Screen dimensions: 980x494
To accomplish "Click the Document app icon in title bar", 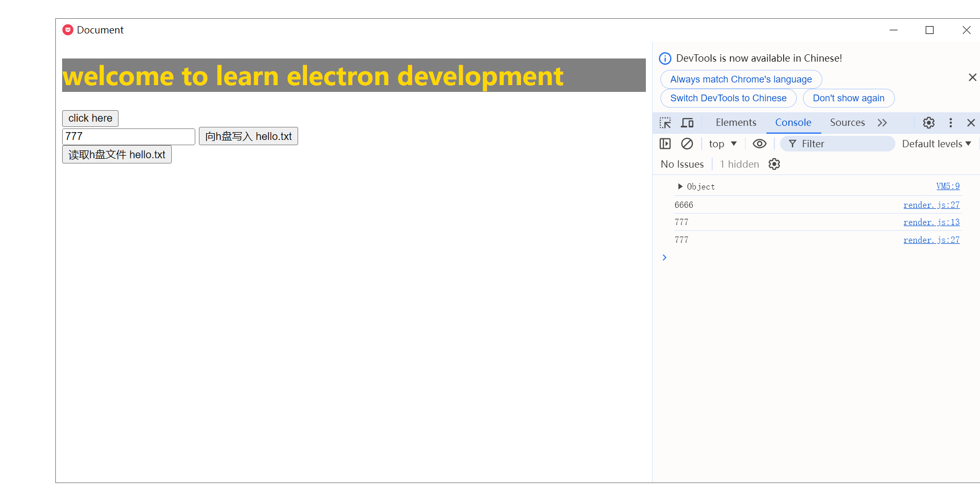I will 68,30.
